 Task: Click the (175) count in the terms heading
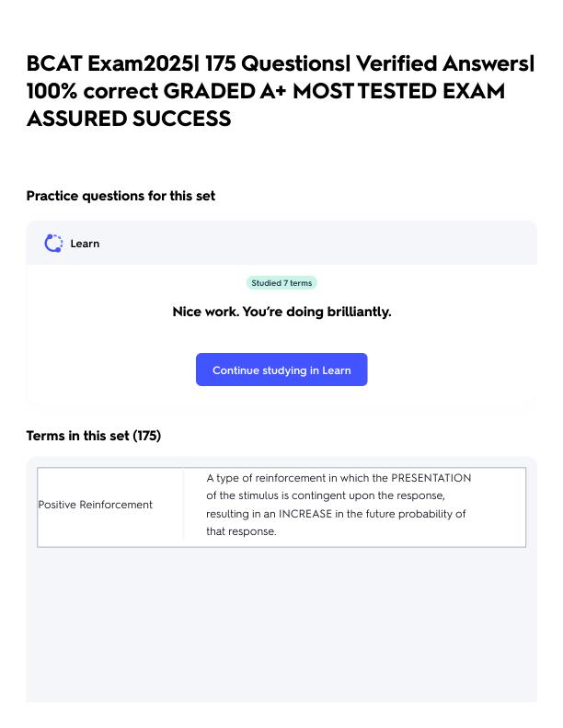[x=147, y=436]
